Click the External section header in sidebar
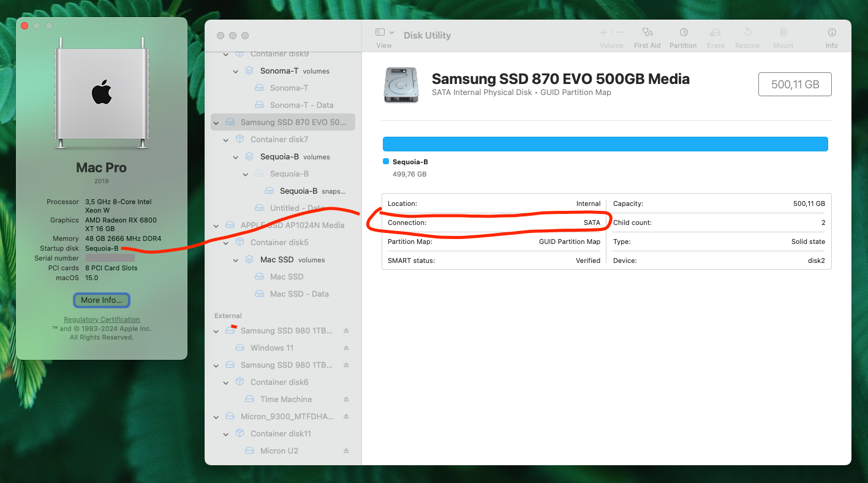Image resolution: width=868 pixels, height=483 pixels. tap(228, 316)
